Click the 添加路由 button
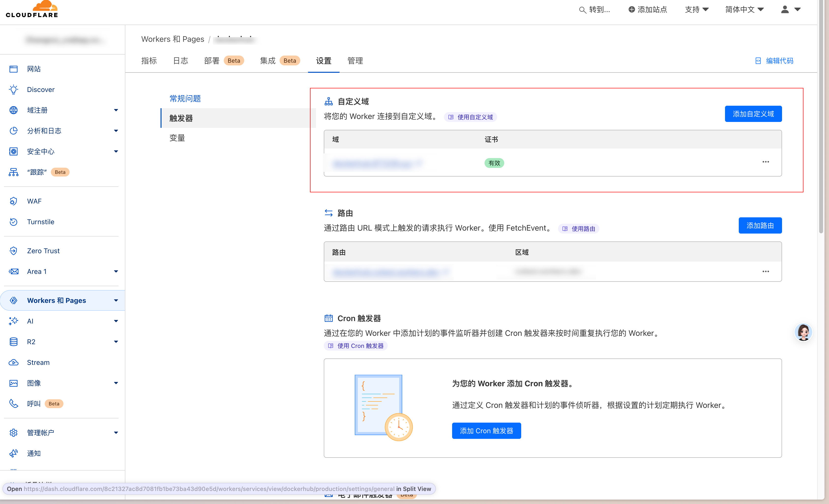Screen dimensions: 829x504 coord(760,225)
